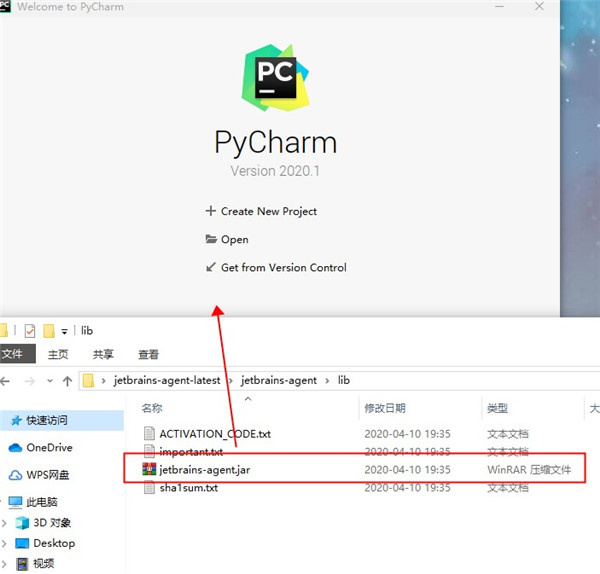Sort by 修改日期 column header
Screen dimensions: 600x574
[385, 408]
